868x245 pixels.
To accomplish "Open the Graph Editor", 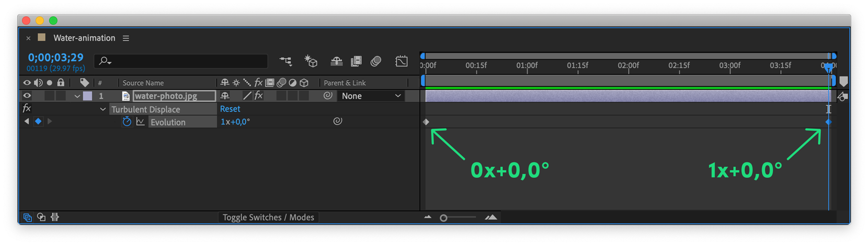I will pos(402,61).
